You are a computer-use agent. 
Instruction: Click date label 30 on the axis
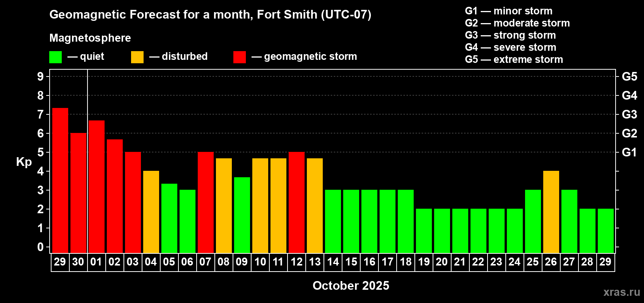click(x=78, y=262)
